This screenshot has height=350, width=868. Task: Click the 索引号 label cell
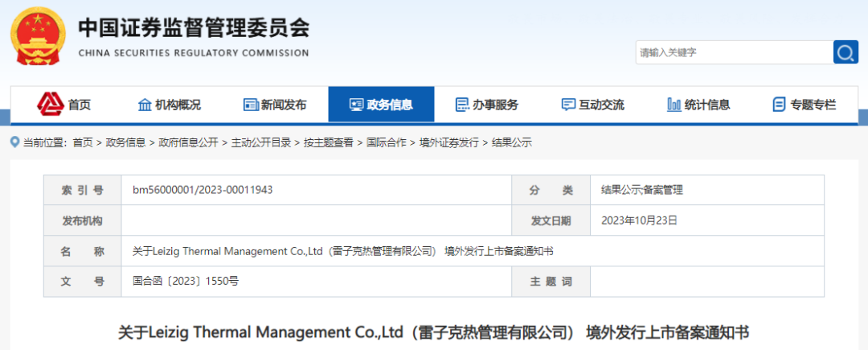tap(83, 191)
